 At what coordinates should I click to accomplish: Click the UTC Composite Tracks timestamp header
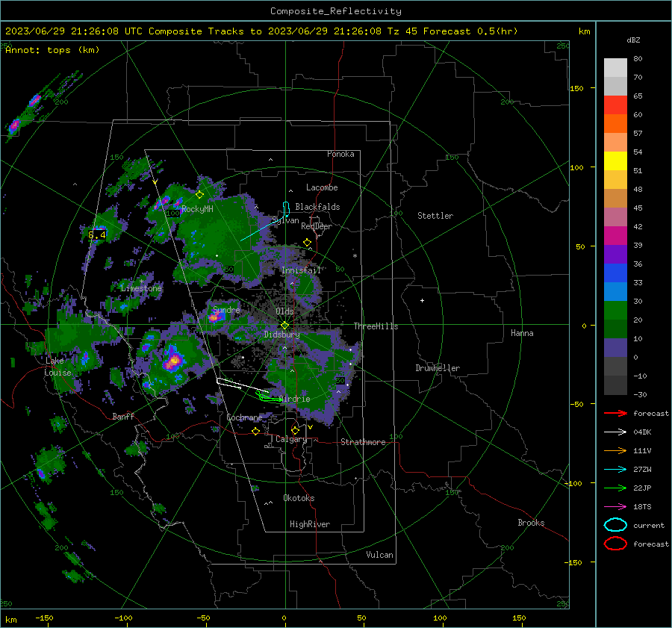[261, 31]
